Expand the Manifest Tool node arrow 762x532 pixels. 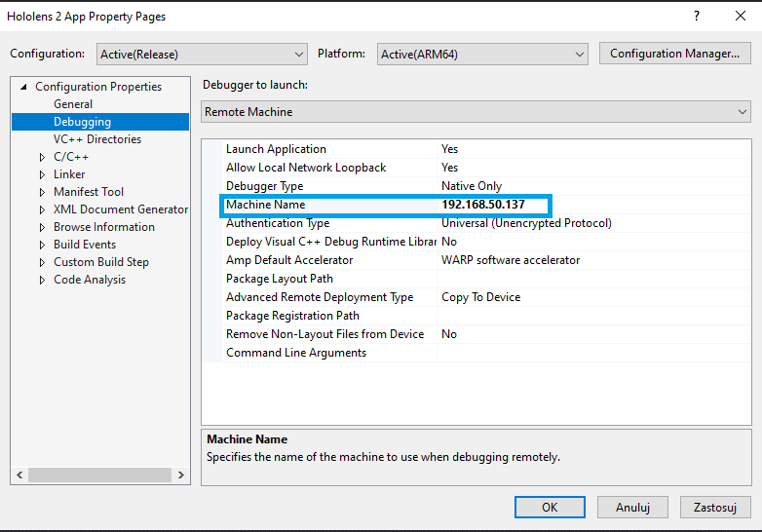click(x=42, y=192)
